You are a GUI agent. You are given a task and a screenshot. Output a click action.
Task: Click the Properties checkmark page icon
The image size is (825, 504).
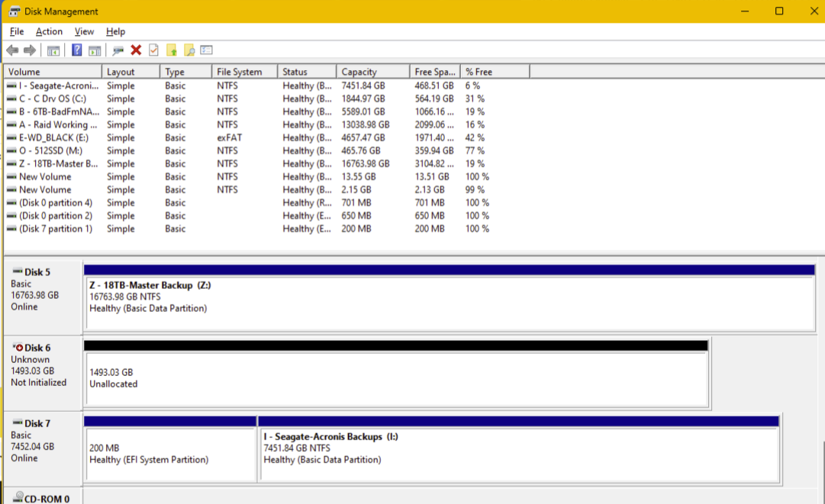tap(153, 50)
